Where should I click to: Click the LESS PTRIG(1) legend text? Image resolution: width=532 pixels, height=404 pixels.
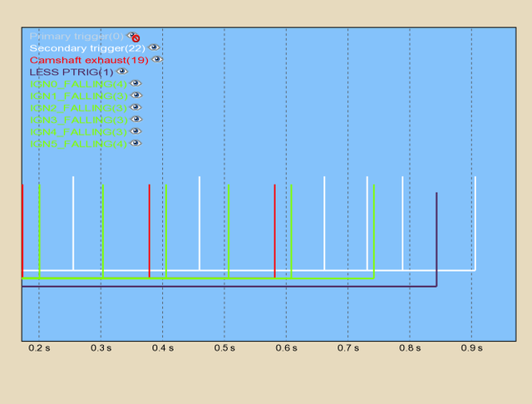[71, 71]
